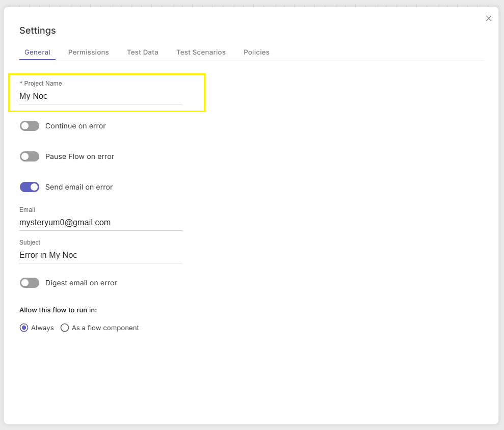
Task: Enable the Continue on error toggle
Action: click(x=30, y=126)
